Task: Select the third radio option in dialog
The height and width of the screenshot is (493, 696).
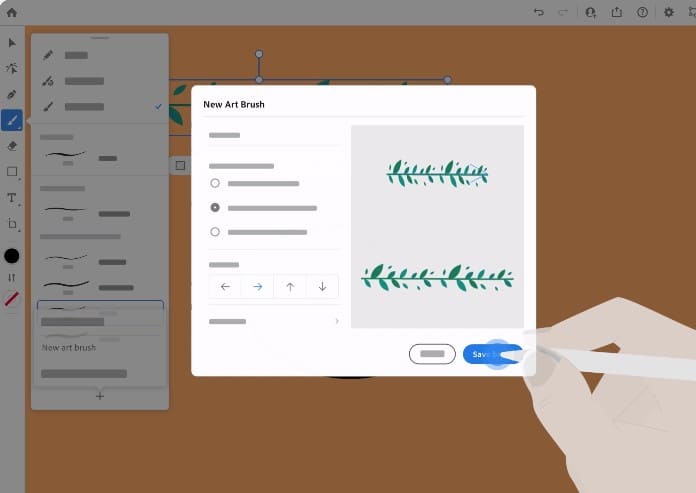Action: 215,232
